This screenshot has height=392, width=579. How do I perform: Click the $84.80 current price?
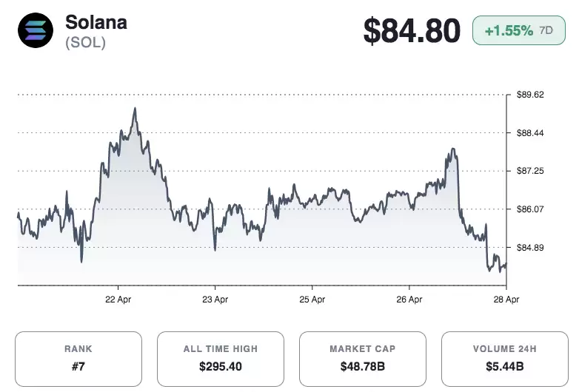(412, 31)
